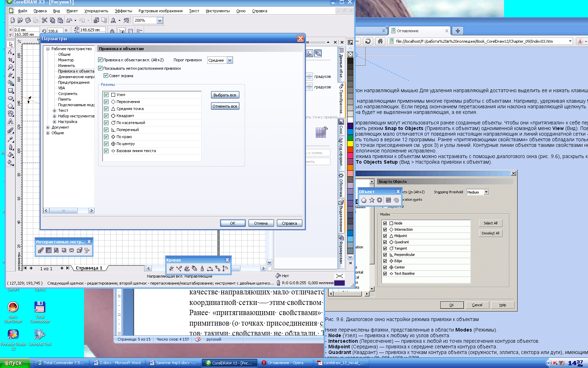Uncheck the 'Пересечения' snap mode
Viewport: 588px width, 368px height.
tap(106, 102)
